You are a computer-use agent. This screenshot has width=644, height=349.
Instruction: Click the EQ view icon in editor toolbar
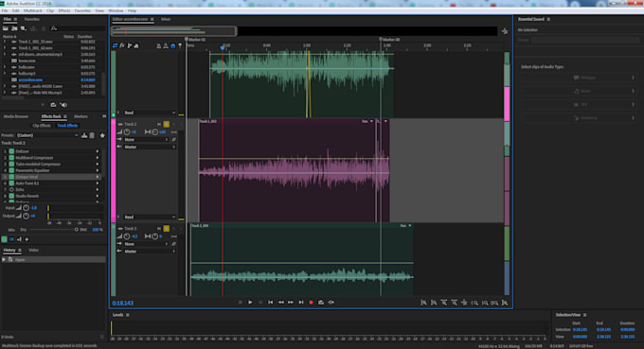coord(136,45)
